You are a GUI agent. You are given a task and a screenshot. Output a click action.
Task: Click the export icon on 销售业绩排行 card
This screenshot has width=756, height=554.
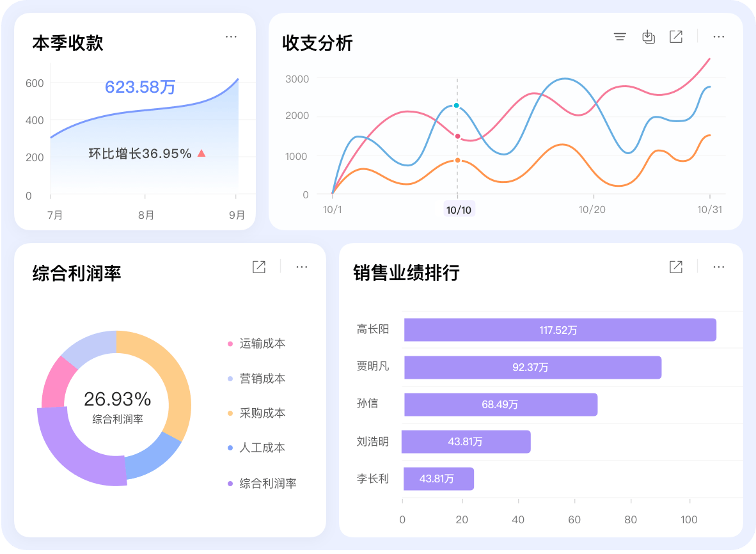click(x=675, y=267)
